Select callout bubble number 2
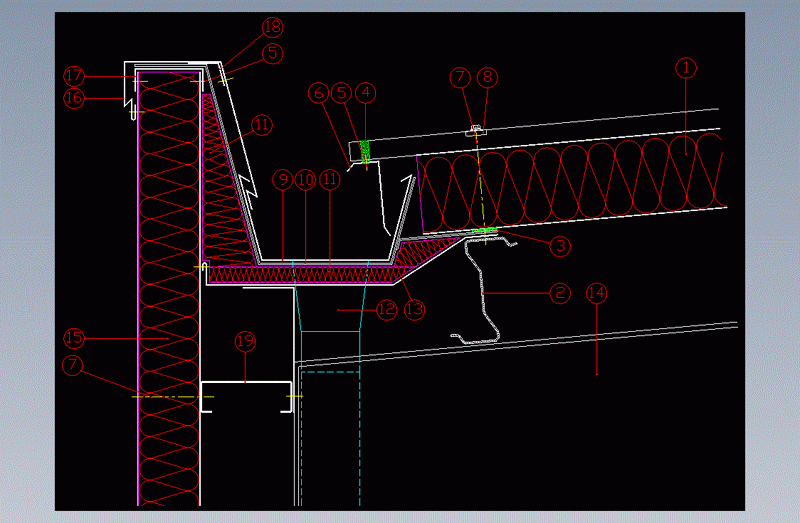Image resolution: width=800 pixels, height=523 pixels. point(560,293)
